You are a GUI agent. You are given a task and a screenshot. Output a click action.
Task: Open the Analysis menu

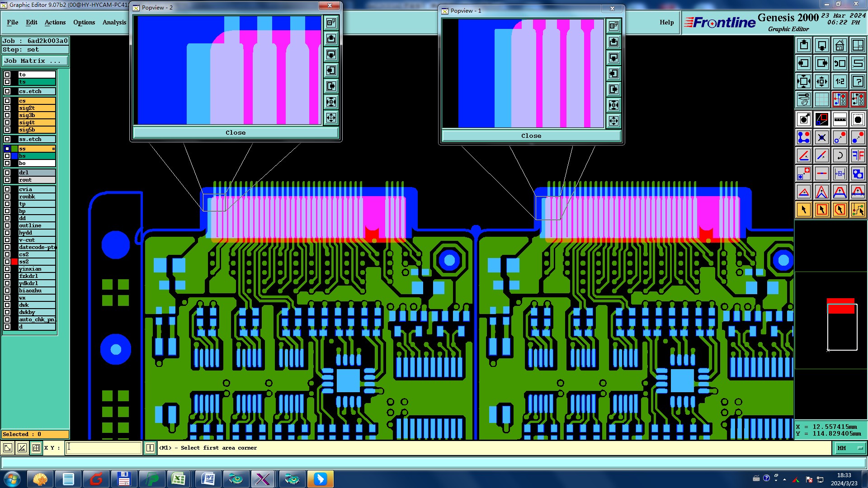114,22
